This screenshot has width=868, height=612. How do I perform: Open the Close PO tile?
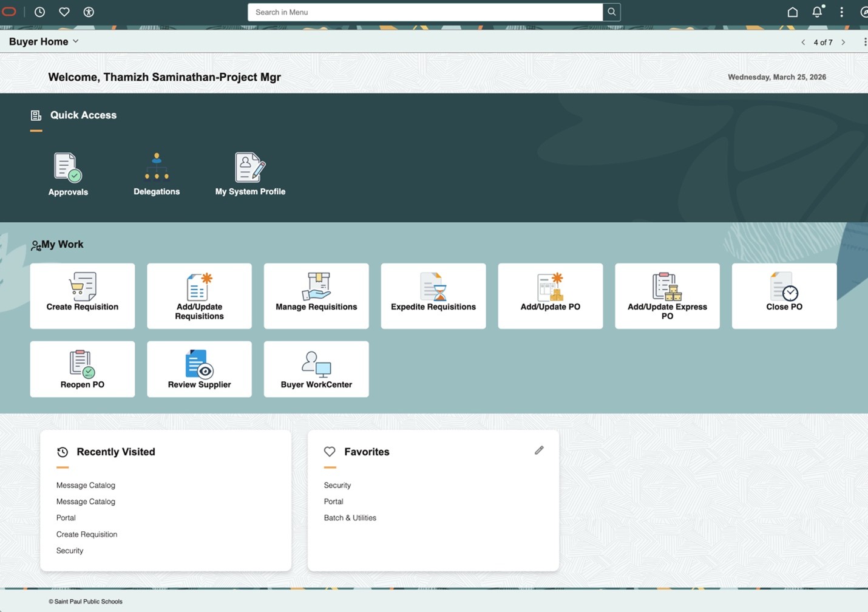pyautogui.click(x=784, y=296)
